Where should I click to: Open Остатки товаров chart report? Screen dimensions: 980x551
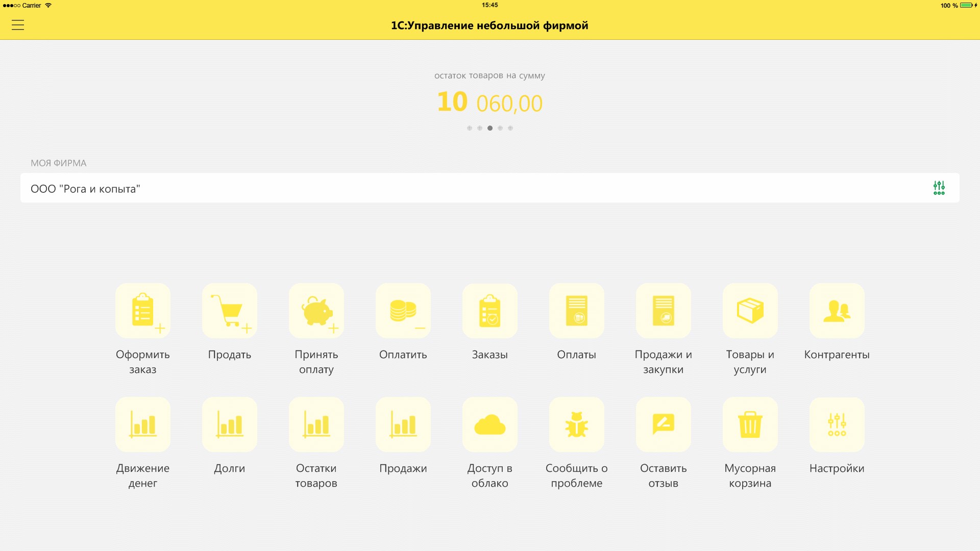point(316,424)
